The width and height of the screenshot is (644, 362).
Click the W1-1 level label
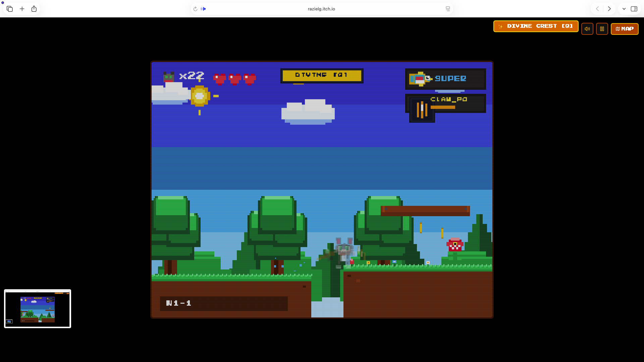coord(179,303)
